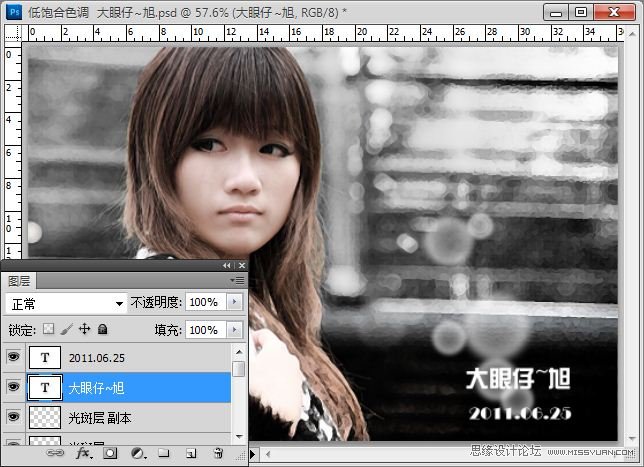Open the 不透明度 opacity slider arrow
The width and height of the screenshot is (644, 467).
pyautogui.click(x=235, y=302)
